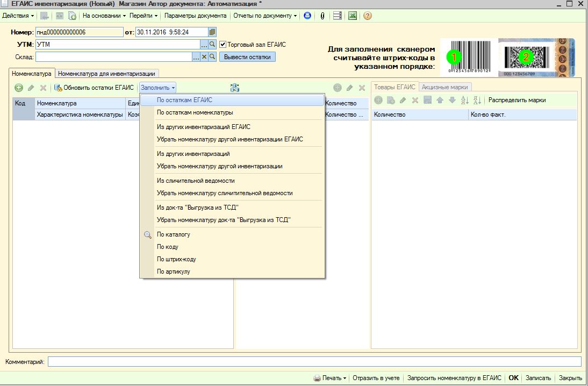Image resolution: width=588 pixels, height=386 pixels.
Task: Choose По штрих-коду from the fill menu
Action: pos(176,259)
